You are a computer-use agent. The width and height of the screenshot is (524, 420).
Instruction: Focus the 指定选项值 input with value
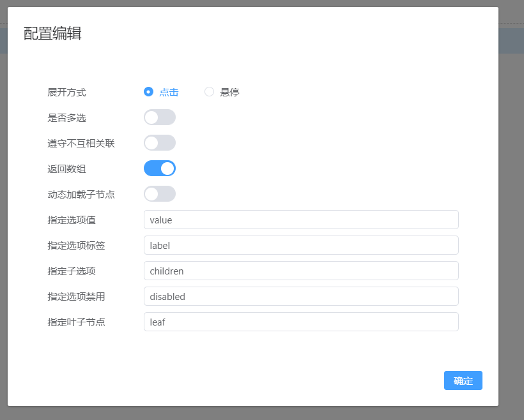[301, 220]
